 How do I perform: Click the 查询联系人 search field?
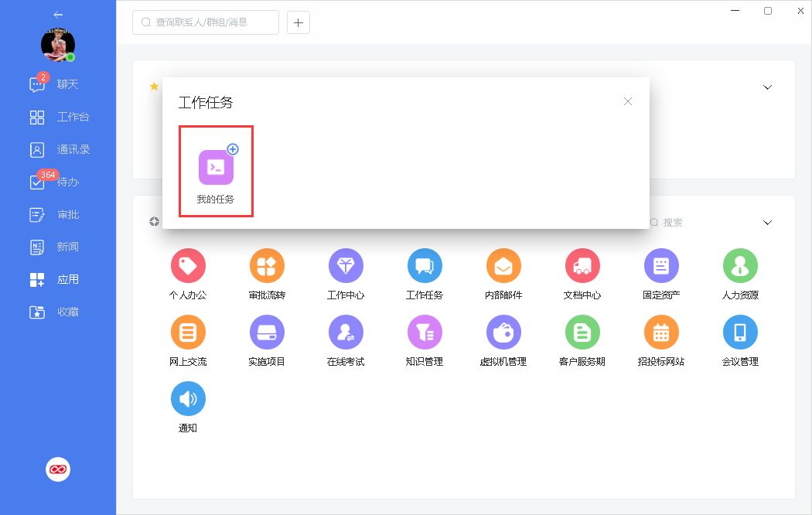pos(206,22)
